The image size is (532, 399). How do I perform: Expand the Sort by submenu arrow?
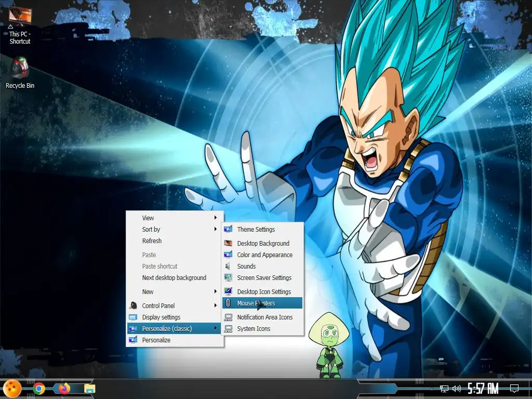coord(216,229)
